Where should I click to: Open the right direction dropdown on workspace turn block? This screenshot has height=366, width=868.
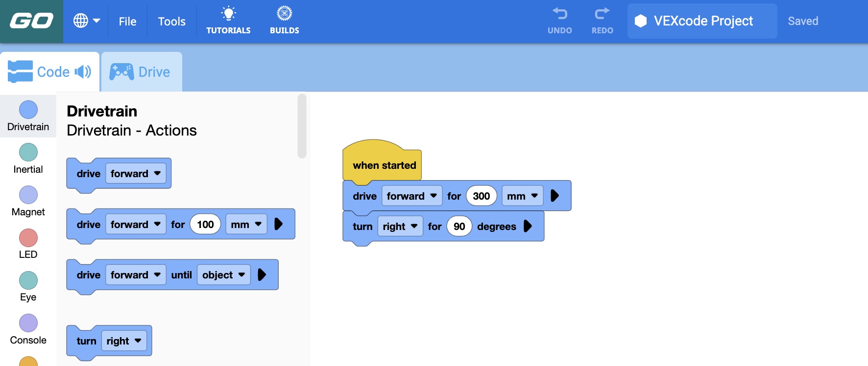pyautogui.click(x=400, y=227)
